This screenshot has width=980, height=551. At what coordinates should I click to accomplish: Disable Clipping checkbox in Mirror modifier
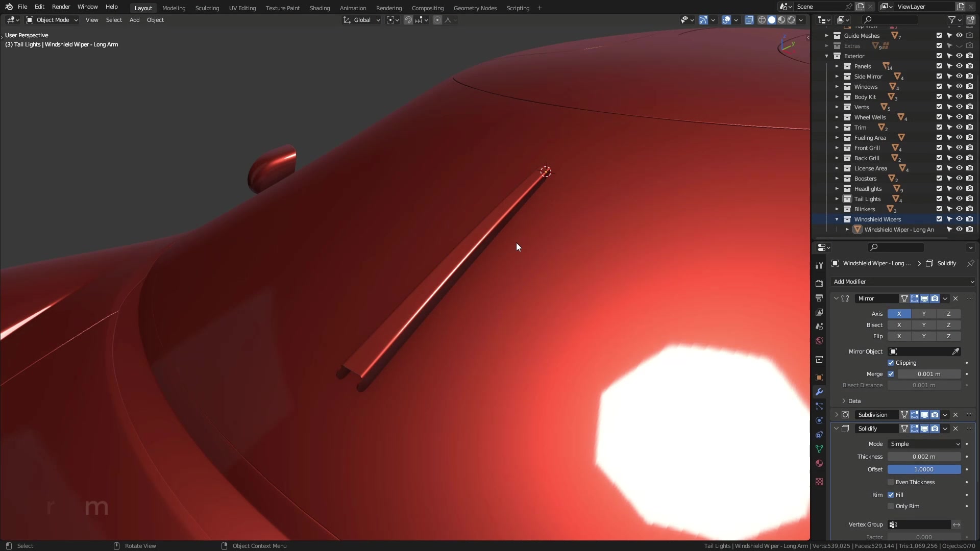click(x=891, y=363)
